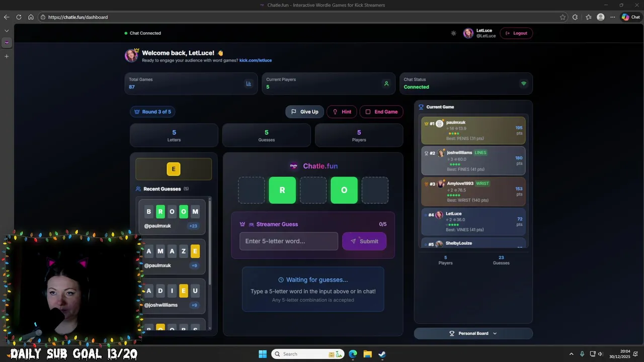Click the Give Up button

[304, 112]
